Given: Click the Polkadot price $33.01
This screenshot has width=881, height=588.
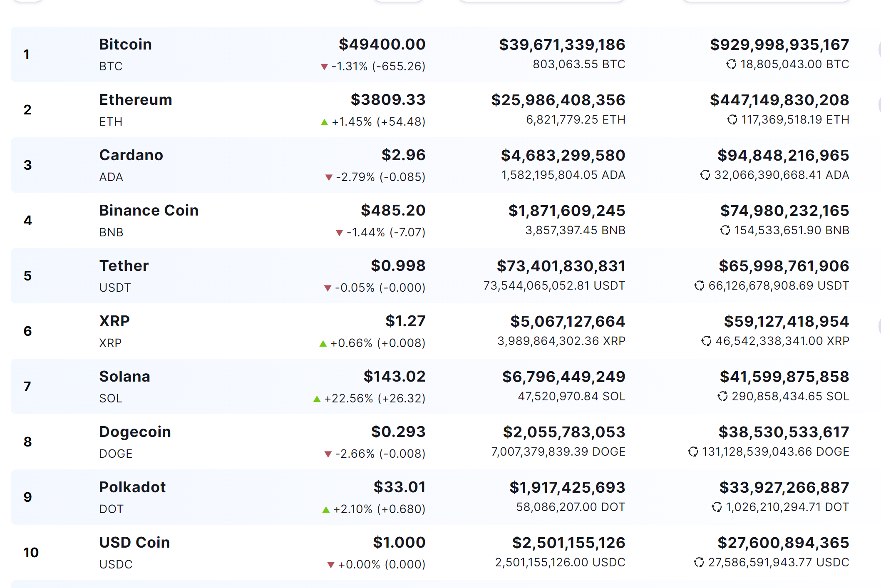Looking at the screenshot, I should [x=400, y=487].
